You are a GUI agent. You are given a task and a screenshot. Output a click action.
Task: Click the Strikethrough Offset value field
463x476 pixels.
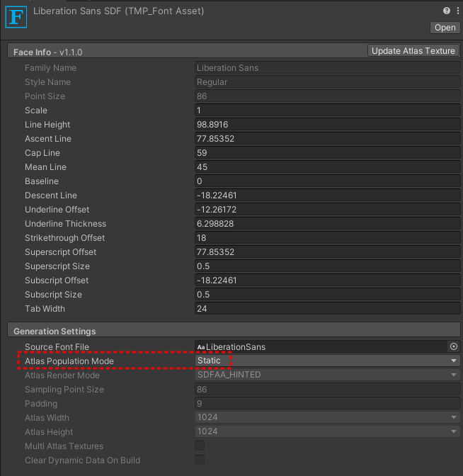327,238
